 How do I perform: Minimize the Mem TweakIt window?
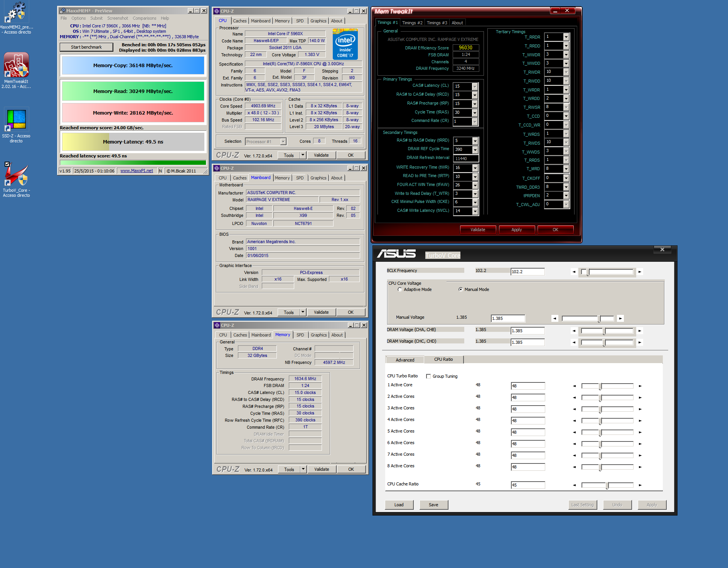coord(555,10)
